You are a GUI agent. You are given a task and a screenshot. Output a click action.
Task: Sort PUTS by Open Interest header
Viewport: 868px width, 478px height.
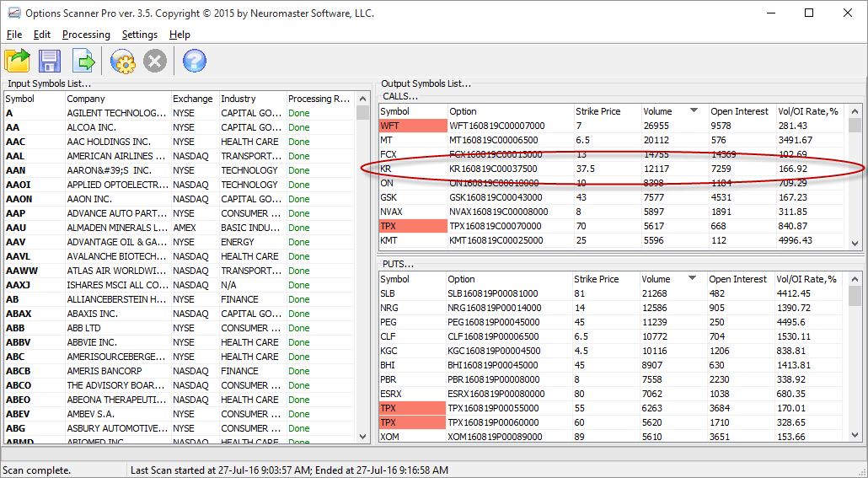(741, 279)
